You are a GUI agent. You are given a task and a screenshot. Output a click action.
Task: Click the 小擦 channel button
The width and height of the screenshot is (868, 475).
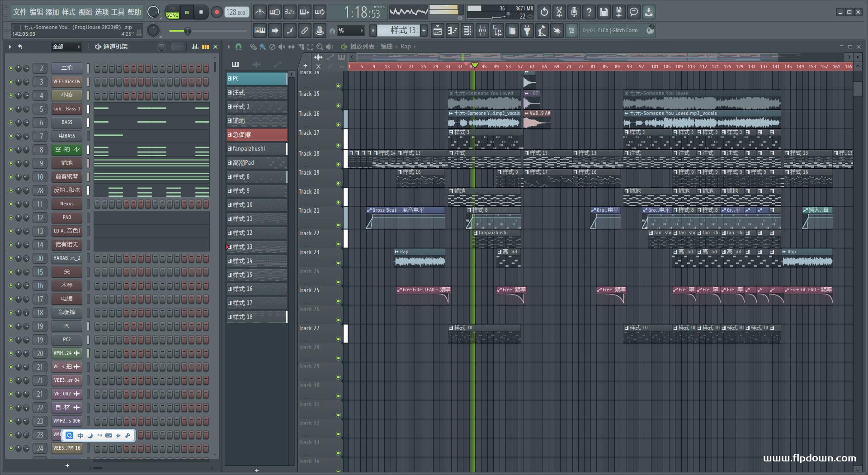coord(67,95)
